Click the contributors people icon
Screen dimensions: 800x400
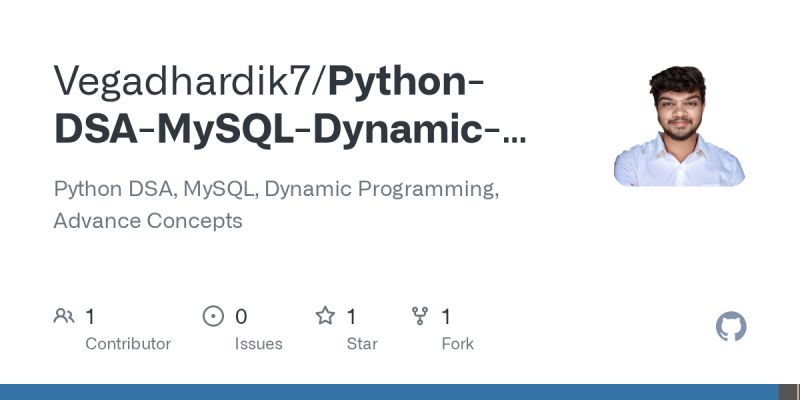[64, 316]
